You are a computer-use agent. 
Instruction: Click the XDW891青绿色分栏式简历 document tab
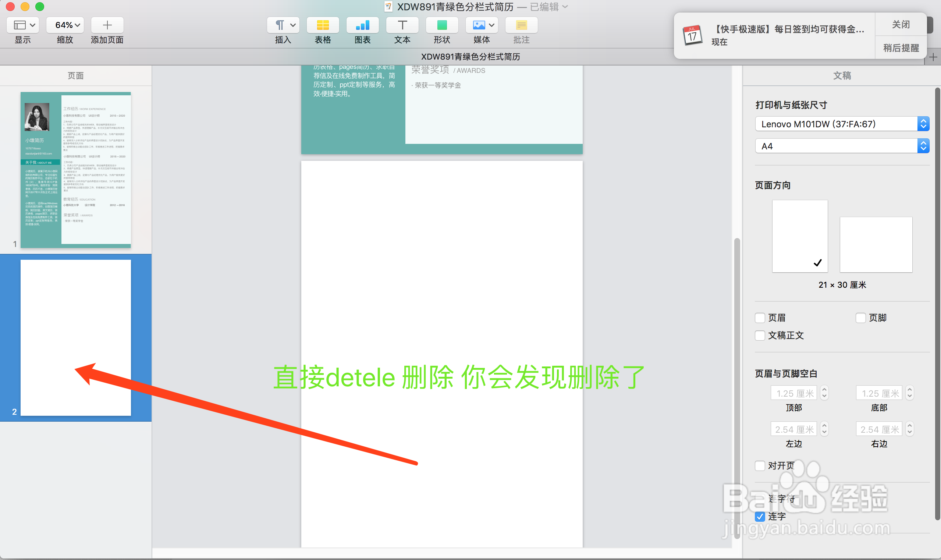(x=470, y=57)
